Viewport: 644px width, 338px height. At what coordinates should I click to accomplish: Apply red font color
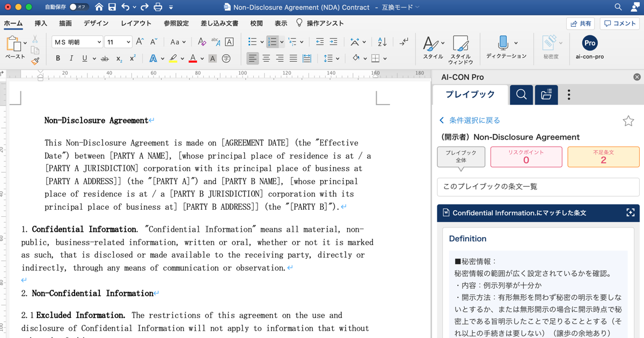(193, 58)
